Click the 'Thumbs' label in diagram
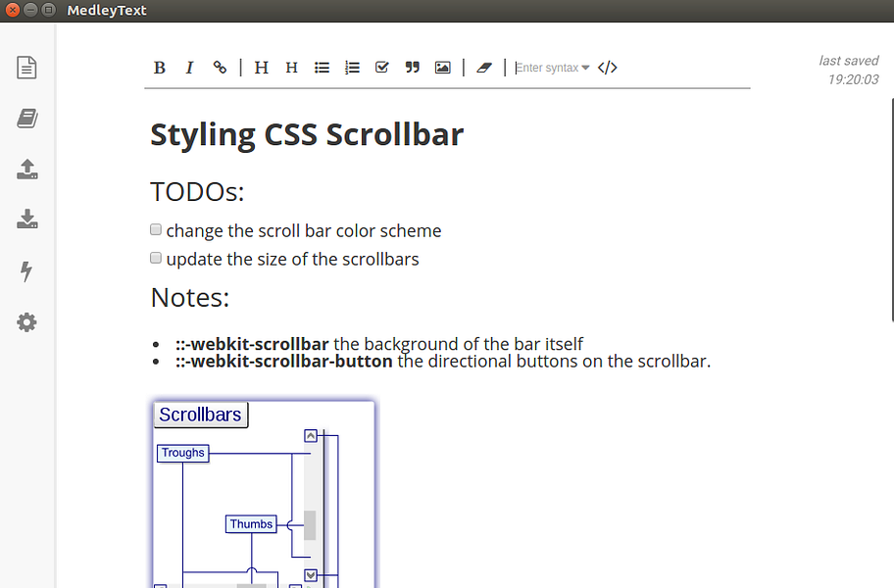This screenshot has width=894, height=588. click(251, 524)
